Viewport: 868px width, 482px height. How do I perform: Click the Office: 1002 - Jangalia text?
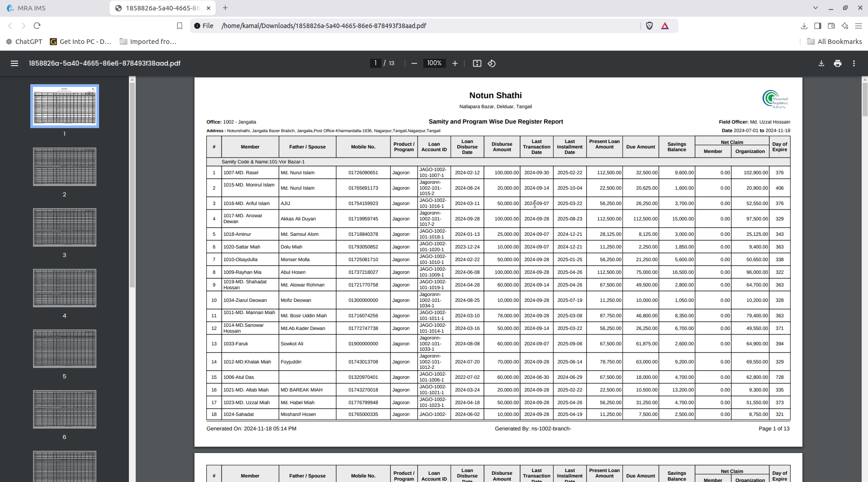coord(231,122)
